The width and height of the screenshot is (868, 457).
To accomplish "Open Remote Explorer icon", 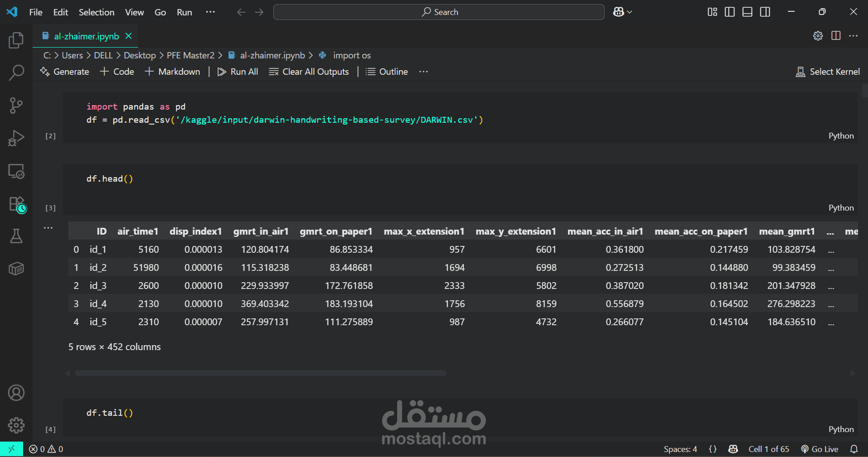I will point(16,171).
